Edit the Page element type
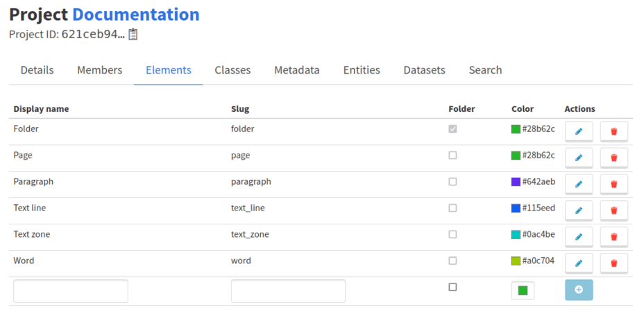The image size is (644, 314). [579, 158]
